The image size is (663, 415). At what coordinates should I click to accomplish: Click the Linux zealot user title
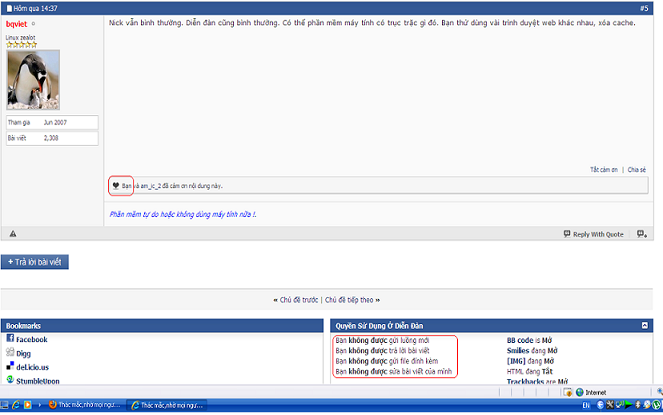coord(20,37)
